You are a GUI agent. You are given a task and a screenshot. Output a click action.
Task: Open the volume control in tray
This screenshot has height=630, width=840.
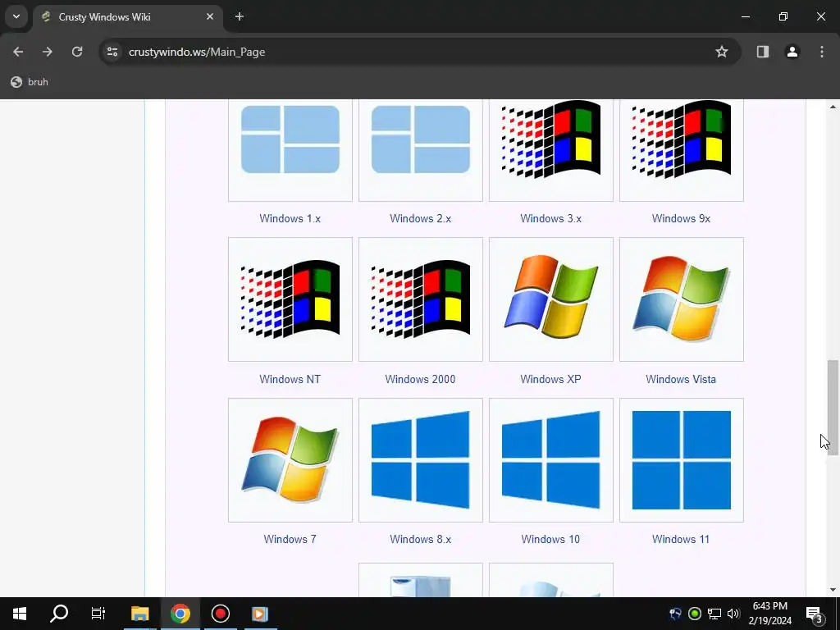(733, 614)
